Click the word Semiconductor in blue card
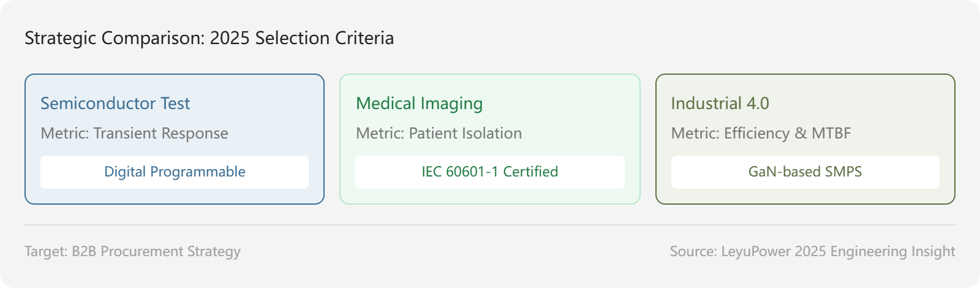The height and width of the screenshot is (288, 980). 98,103
